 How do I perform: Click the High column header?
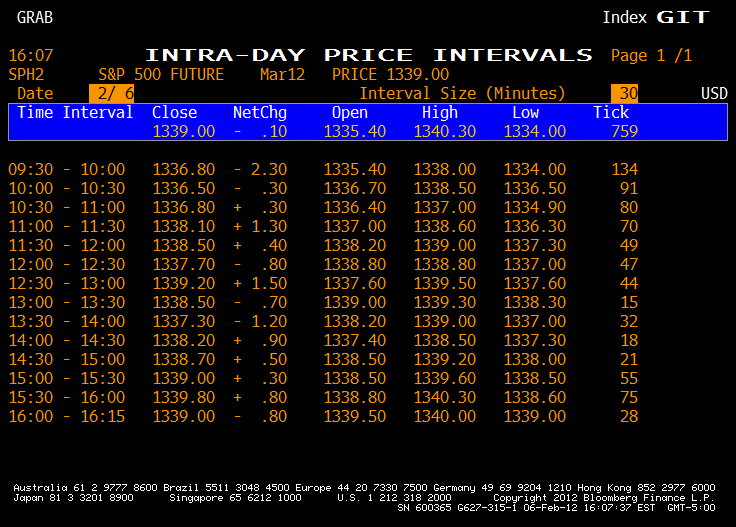pos(440,112)
